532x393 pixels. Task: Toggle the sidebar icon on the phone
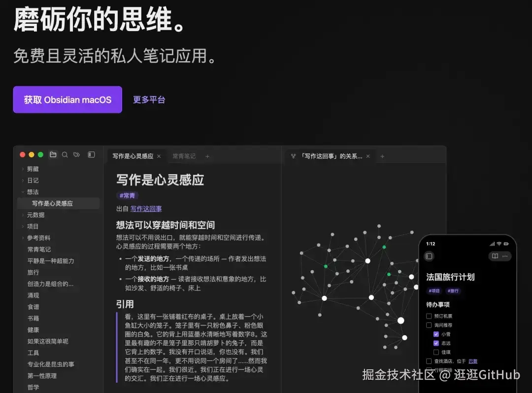(429, 256)
